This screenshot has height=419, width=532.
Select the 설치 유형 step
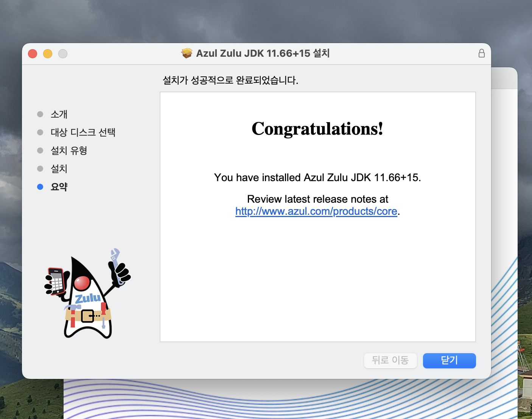tap(69, 151)
